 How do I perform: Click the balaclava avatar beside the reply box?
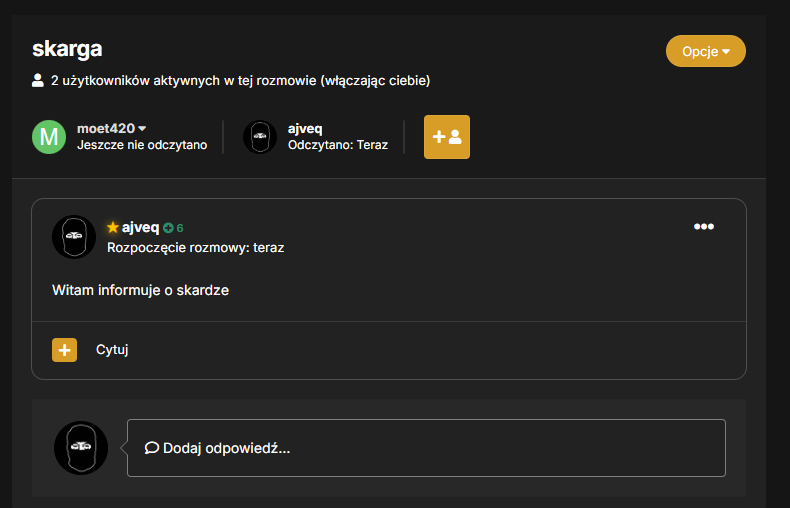point(81,448)
